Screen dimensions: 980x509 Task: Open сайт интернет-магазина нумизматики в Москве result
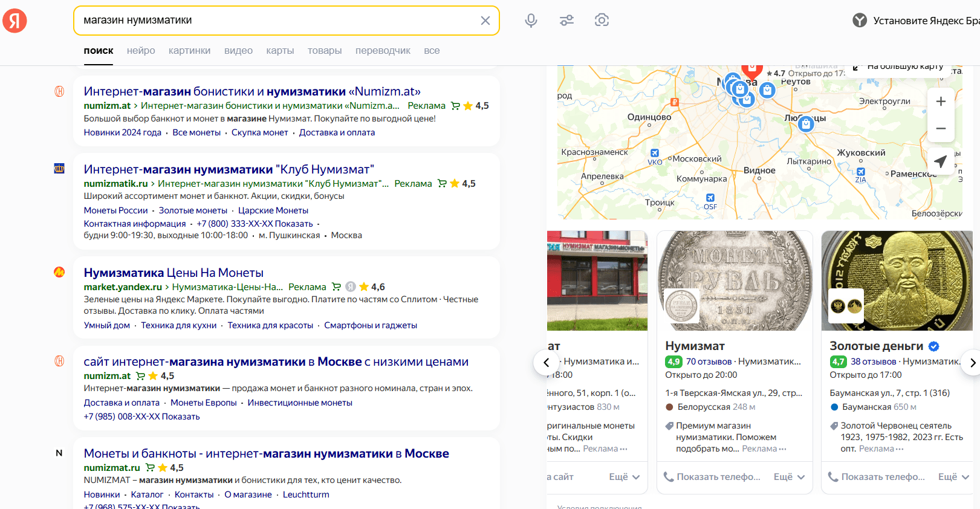276,361
